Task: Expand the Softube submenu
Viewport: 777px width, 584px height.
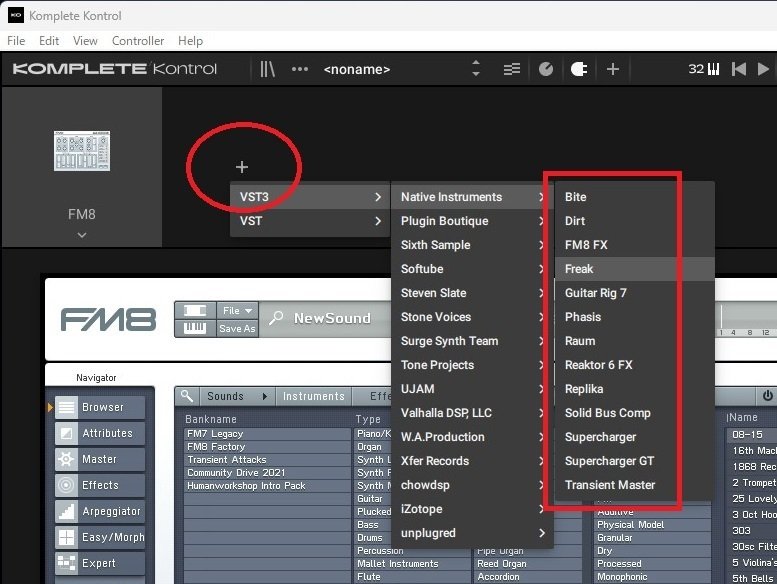Action: [472, 269]
